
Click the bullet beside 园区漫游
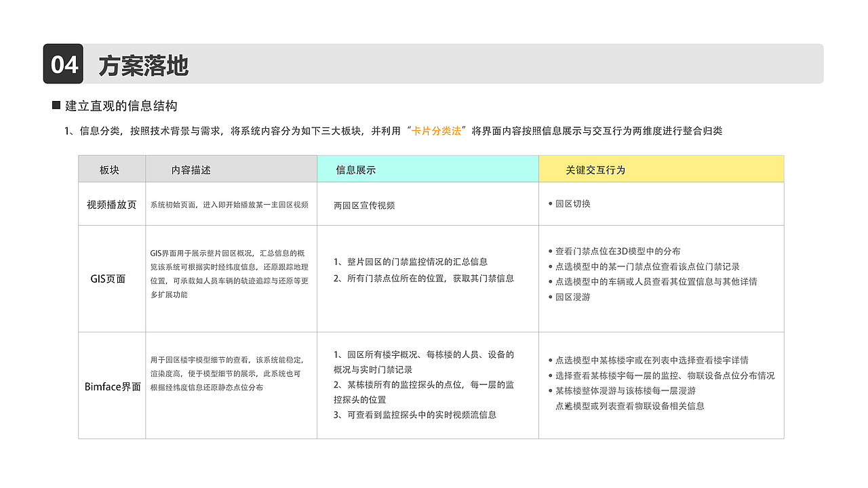551,296
